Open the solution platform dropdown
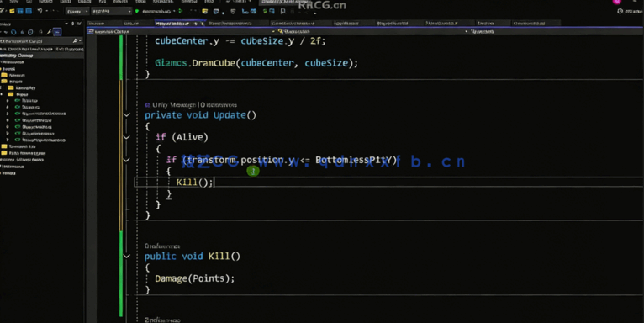Image resolution: width=644 pixels, height=323 pixels. 111,12
